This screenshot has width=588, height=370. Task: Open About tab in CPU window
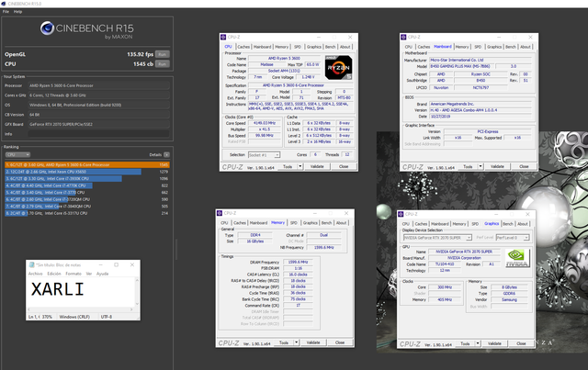[x=345, y=47]
